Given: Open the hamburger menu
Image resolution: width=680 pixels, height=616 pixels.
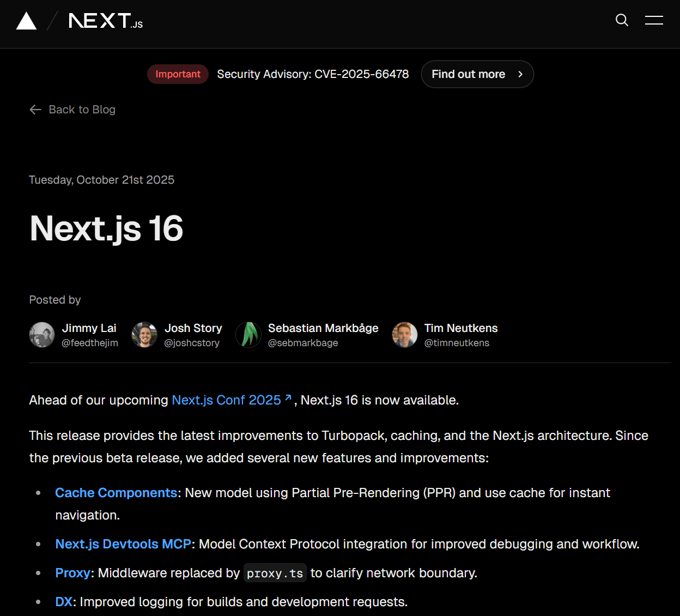Looking at the screenshot, I should point(653,20).
